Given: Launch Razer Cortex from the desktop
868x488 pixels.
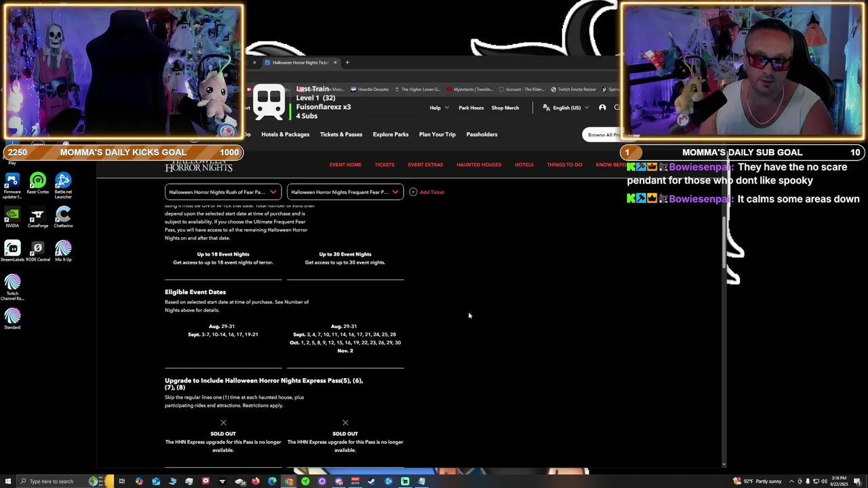Looking at the screenshot, I should (38, 184).
